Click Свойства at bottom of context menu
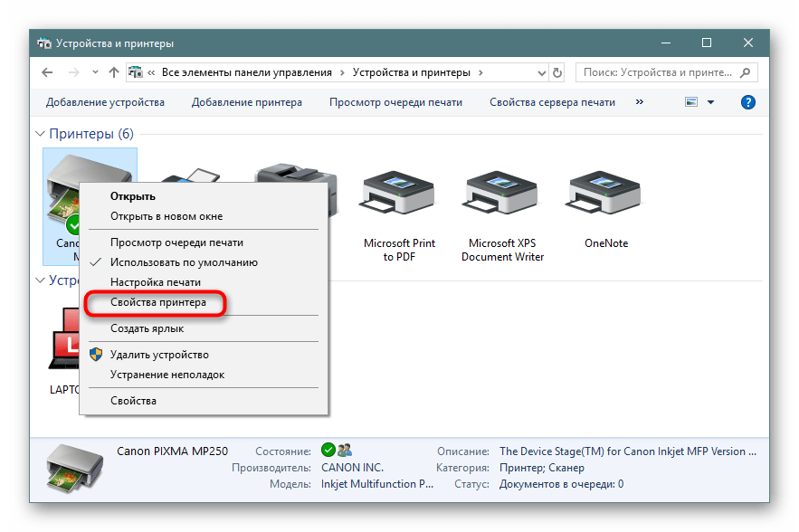799x532 pixels. pyautogui.click(x=204, y=401)
